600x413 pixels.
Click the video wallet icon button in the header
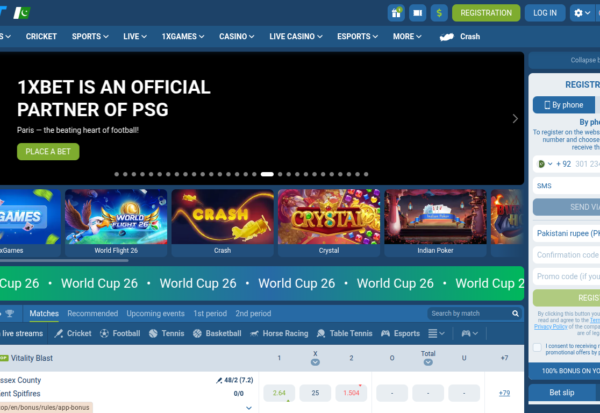click(417, 13)
